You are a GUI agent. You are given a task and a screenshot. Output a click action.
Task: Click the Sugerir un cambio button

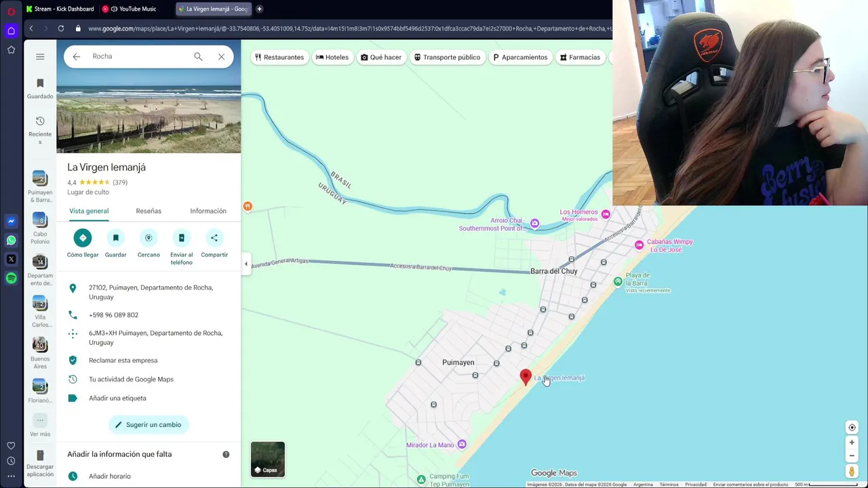pos(149,425)
